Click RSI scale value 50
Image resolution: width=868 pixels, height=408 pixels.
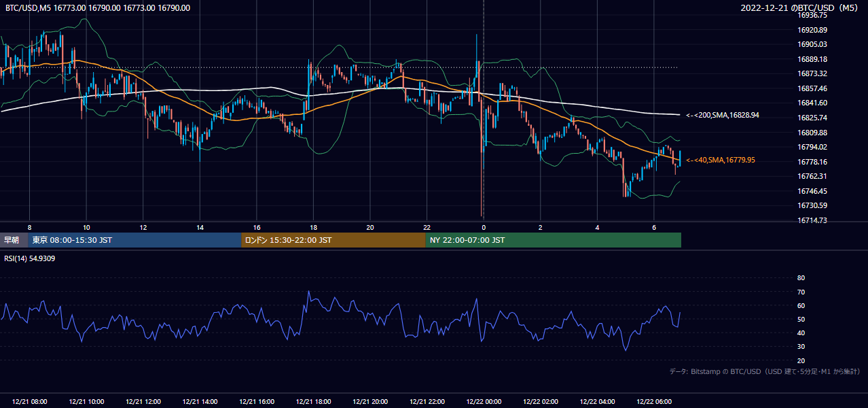(801, 319)
